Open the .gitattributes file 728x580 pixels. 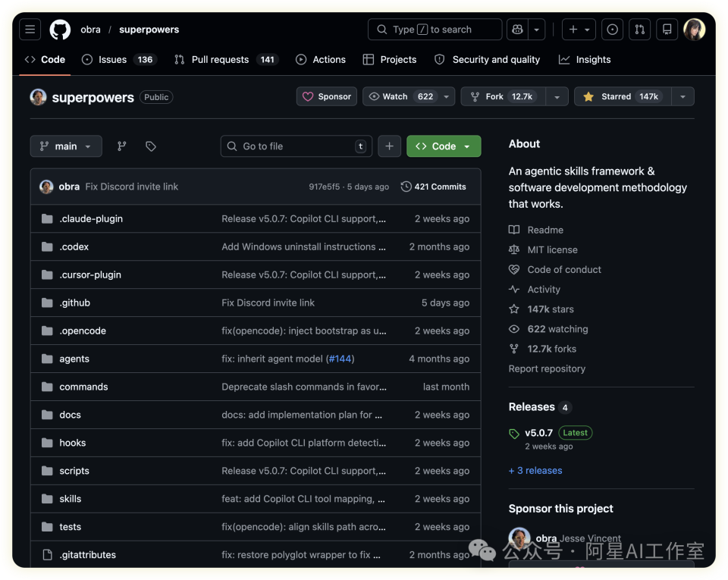pos(88,554)
